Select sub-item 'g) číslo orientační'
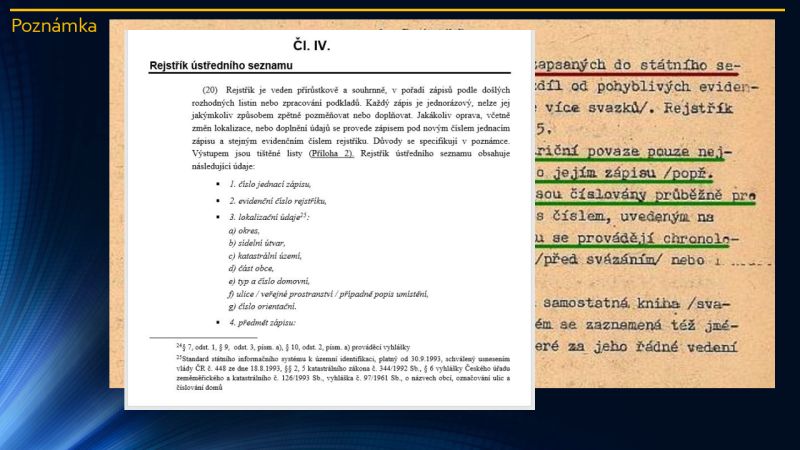Image resolution: width=800 pixels, height=450 pixels. 262,307
